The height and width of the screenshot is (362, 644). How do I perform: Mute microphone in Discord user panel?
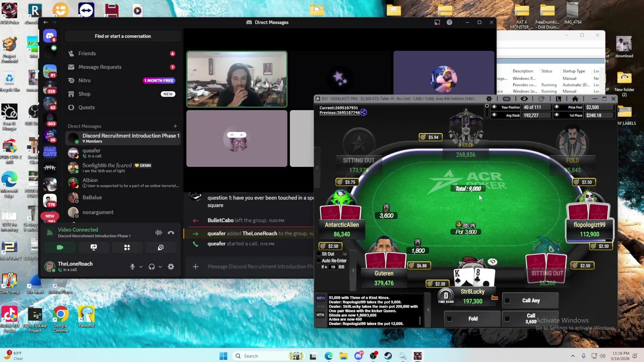point(132,267)
